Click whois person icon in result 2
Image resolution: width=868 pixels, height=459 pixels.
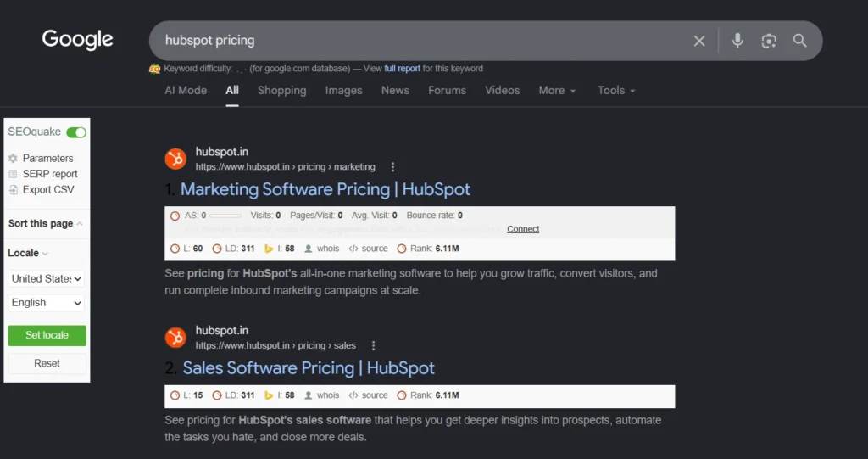[309, 396]
